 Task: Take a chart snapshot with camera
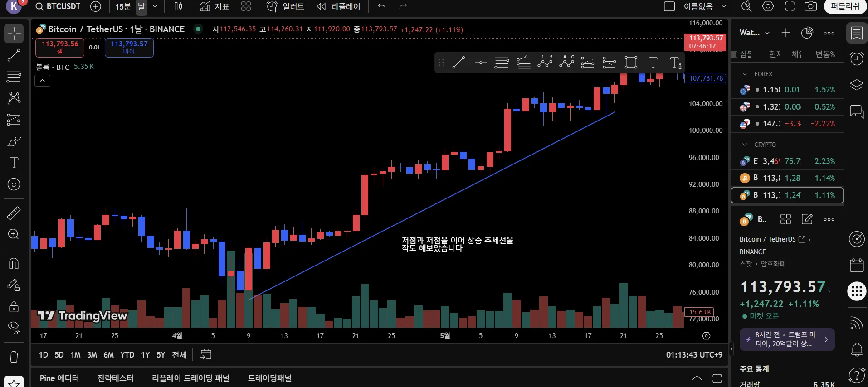tap(811, 6)
